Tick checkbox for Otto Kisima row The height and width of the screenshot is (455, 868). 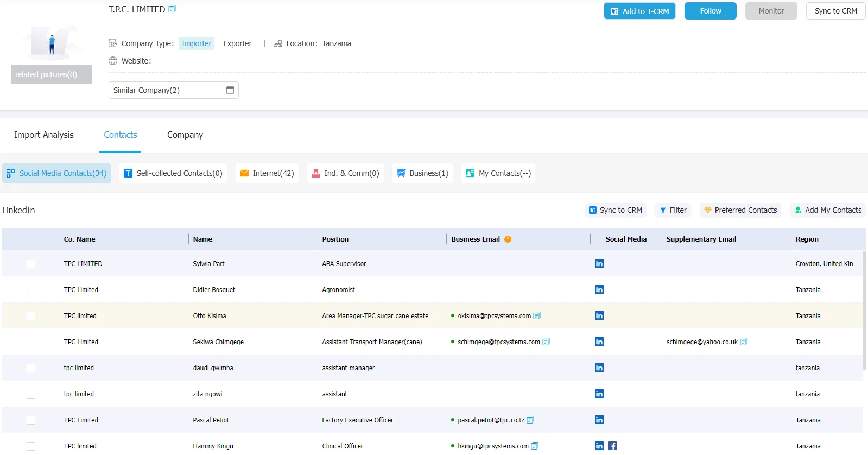tap(31, 316)
